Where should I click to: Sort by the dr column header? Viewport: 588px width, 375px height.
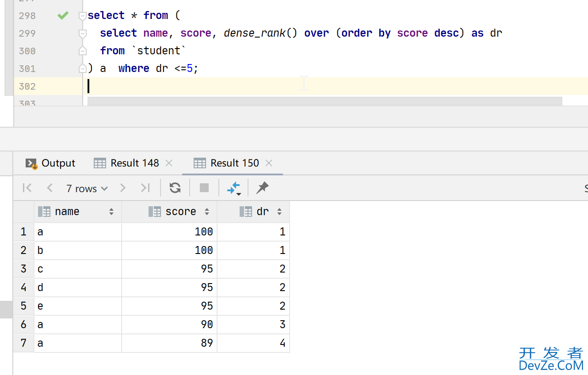(253, 212)
